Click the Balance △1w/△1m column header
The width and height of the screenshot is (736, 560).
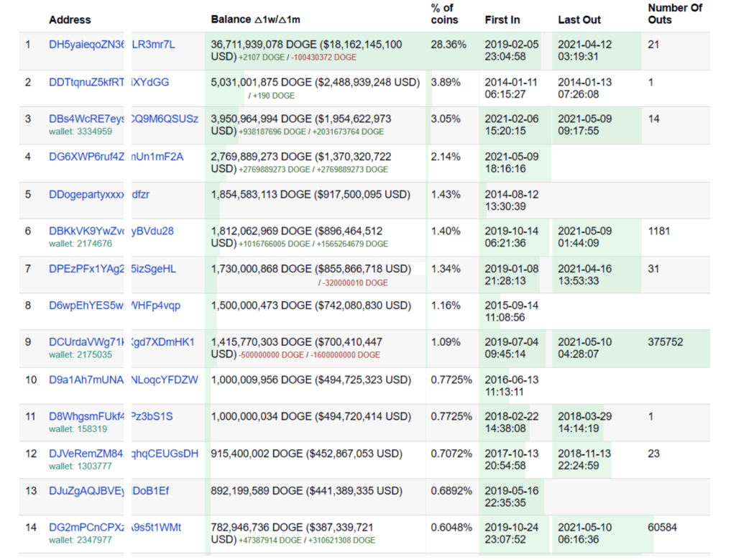click(x=255, y=19)
